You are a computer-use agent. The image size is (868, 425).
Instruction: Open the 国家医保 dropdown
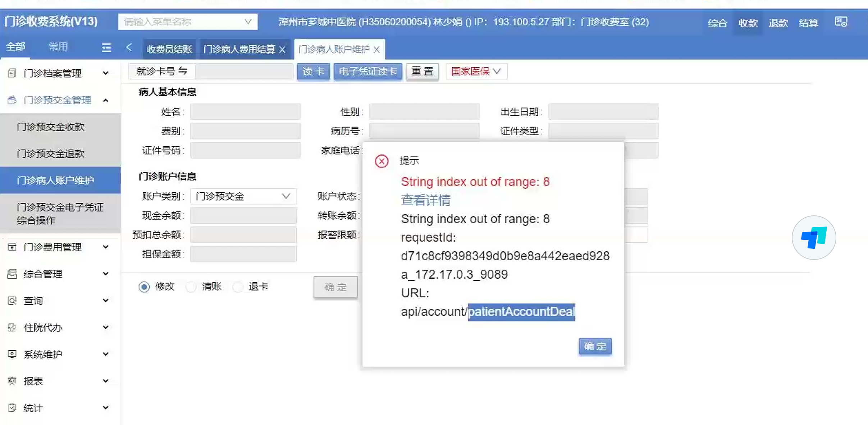tap(476, 71)
